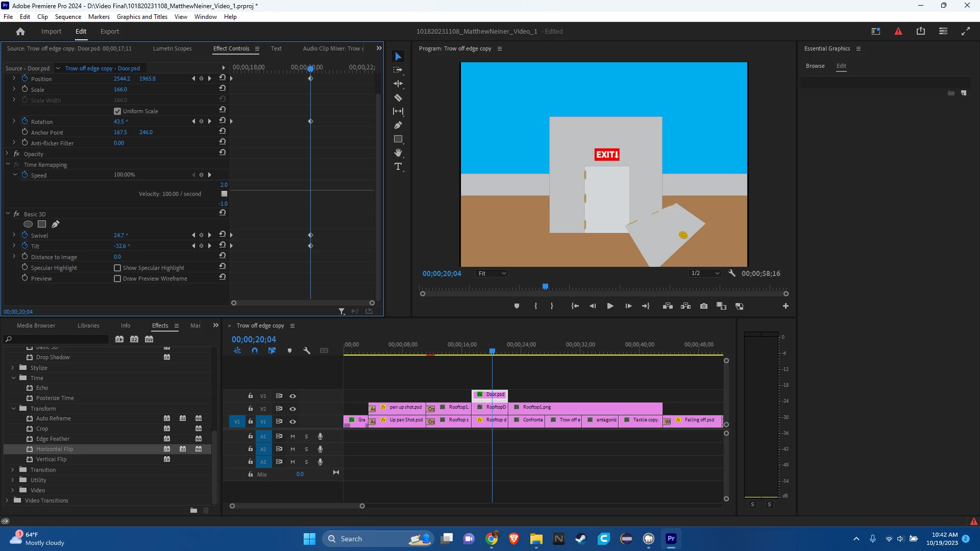Toggle Snap in Timeline magnet icon
980x551 pixels.
[255, 350]
